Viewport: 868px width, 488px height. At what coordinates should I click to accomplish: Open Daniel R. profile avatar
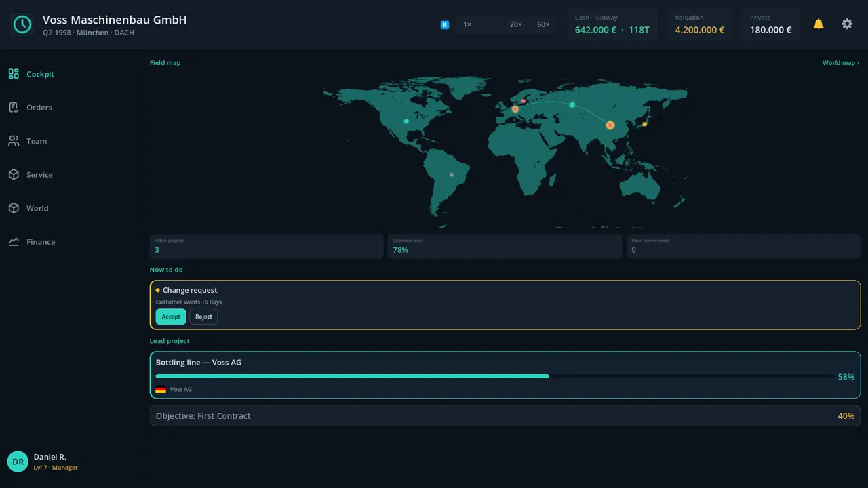click(18, 462)
